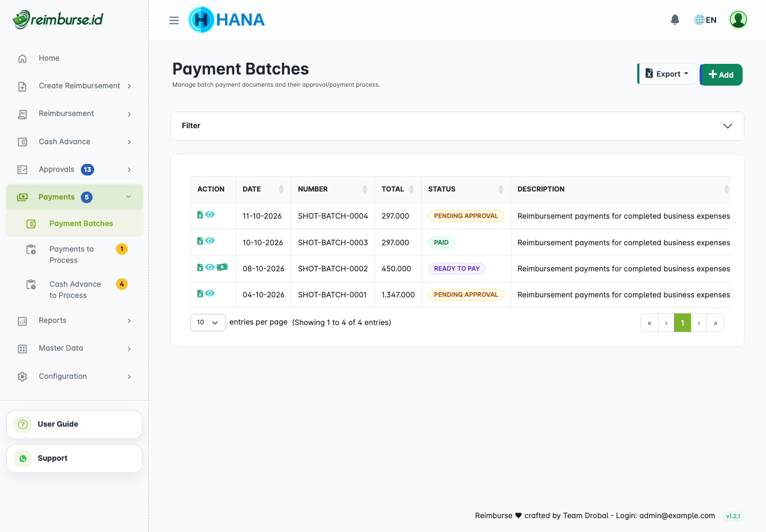The width and height of the screenshot is (766, 532).
Task: Sort table by TOTAL column
Action: point(398,189)
